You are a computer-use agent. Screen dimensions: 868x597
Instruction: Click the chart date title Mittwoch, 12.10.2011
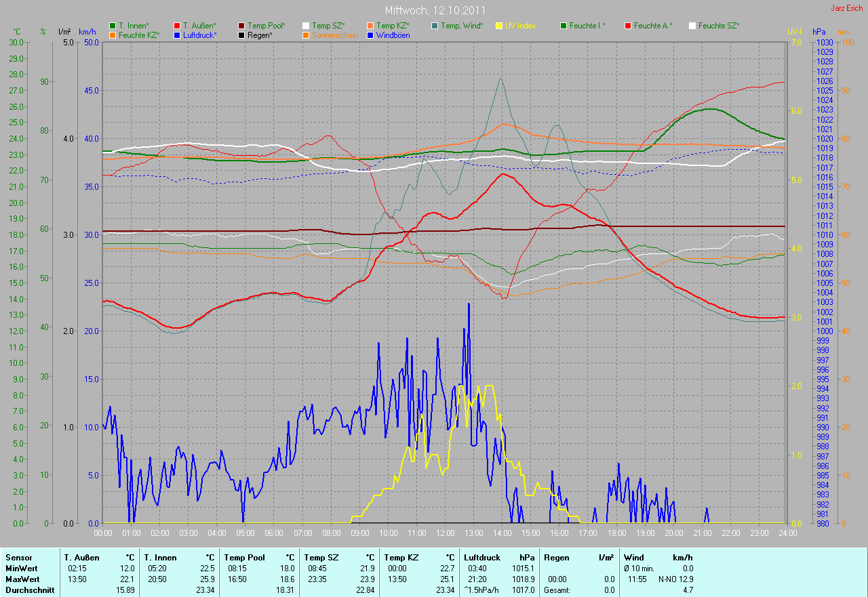pos(434,10)
